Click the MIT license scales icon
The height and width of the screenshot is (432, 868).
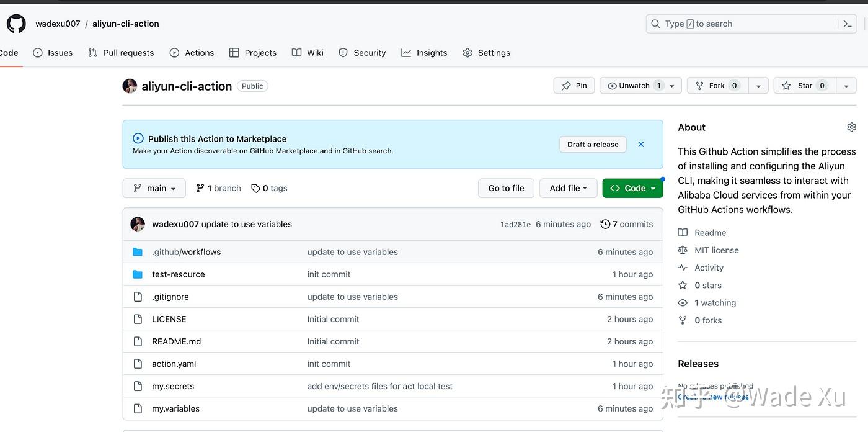683,250
